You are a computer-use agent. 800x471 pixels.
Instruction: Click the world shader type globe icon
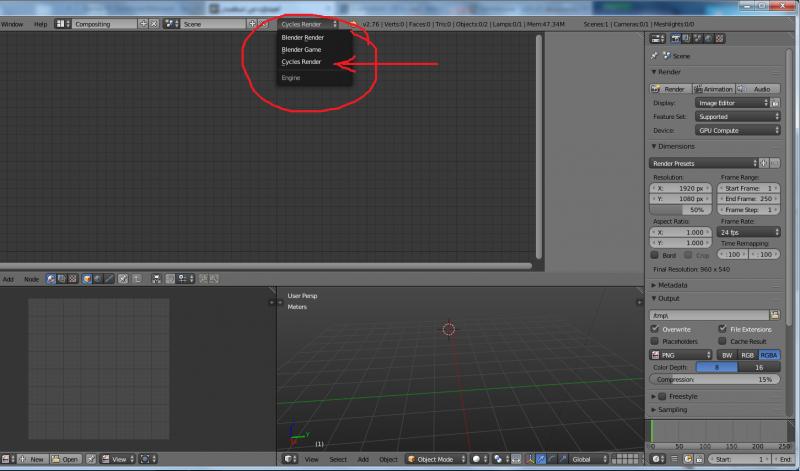[98, 279]
